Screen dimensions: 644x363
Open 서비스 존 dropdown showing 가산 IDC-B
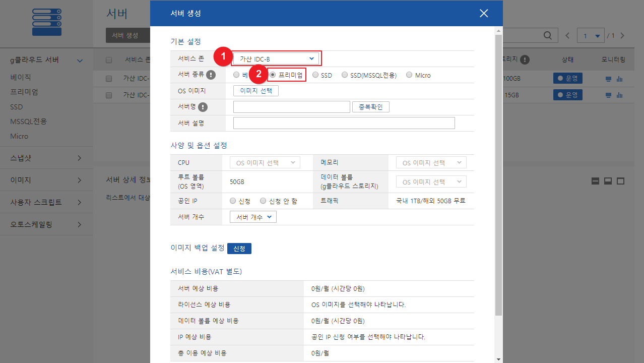point(276,59)
